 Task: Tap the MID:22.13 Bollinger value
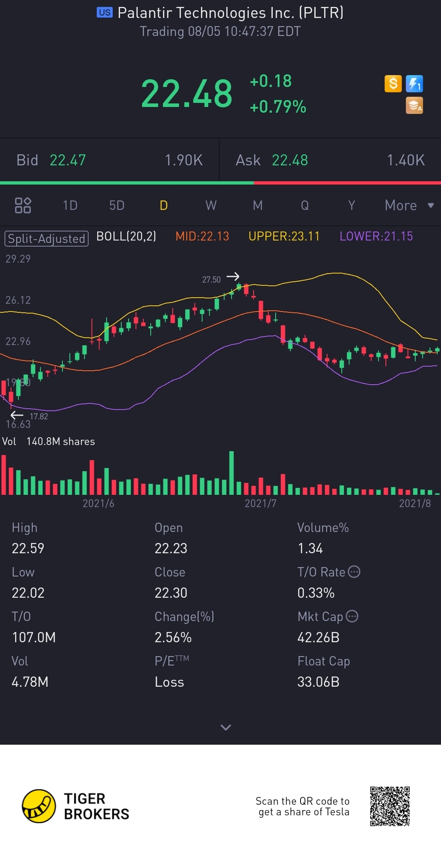[202, 236]
